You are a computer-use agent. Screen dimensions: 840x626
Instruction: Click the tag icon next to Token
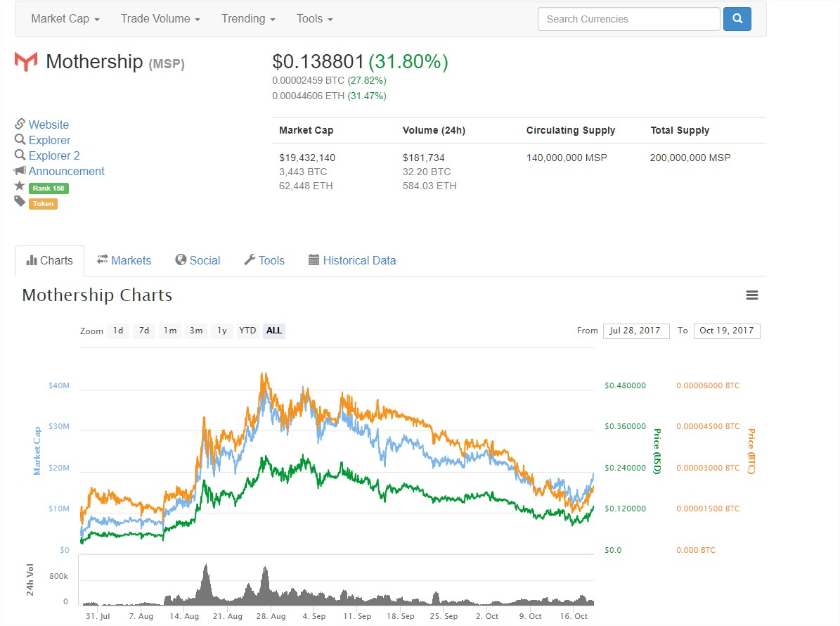click(x=20, y=202)
